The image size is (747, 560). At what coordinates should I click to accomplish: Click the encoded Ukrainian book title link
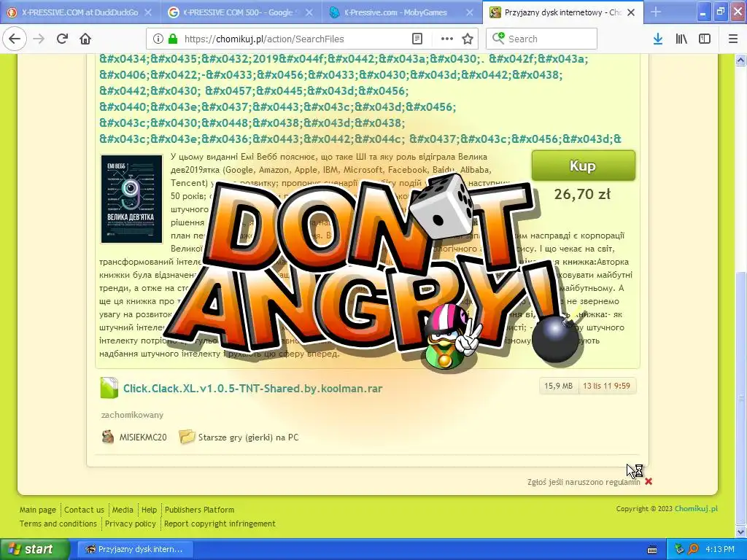(x=360, y=99)
